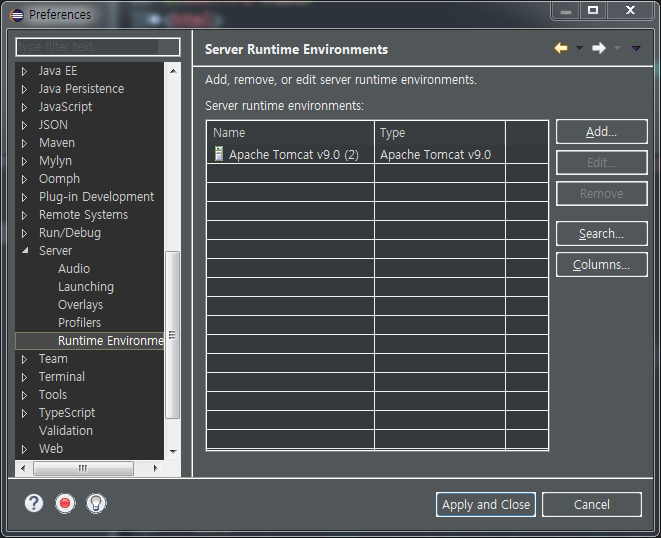The image size is (661, 538).
Task: Open the forward history dropdown arrow
Action: [617, 48]
